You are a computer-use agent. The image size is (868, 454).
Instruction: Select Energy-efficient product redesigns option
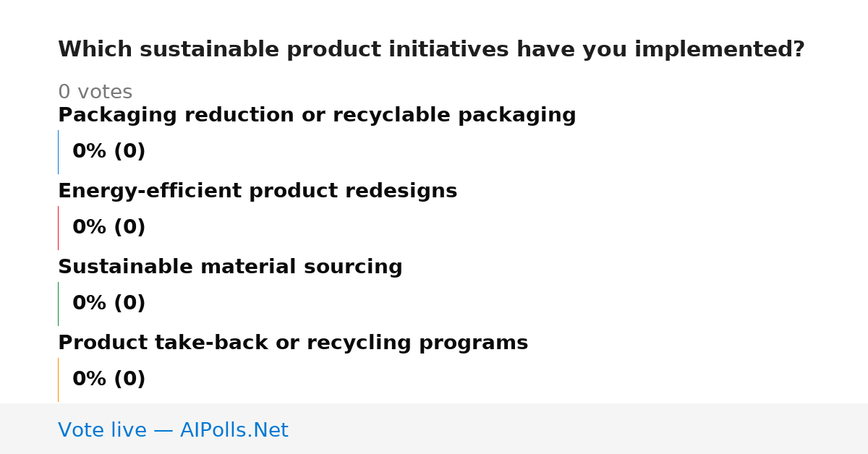tap(258, 192)
